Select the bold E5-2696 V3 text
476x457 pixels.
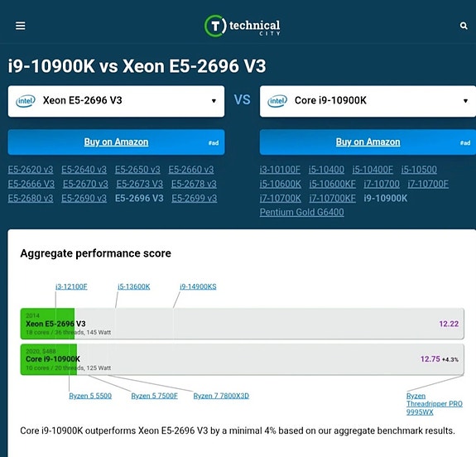point(139,199)
